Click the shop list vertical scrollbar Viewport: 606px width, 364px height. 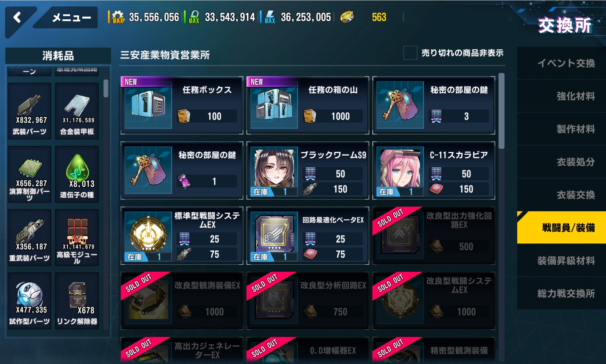pyautogui.click(x=502, y=111)
